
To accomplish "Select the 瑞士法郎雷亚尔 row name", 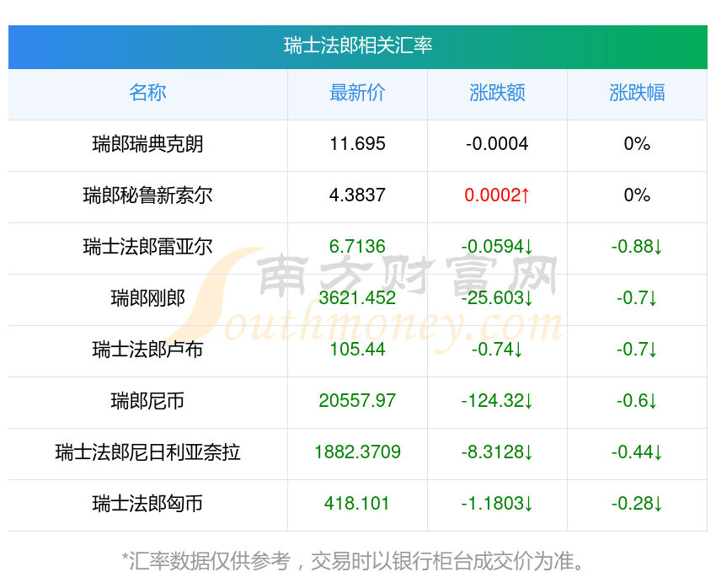I will click(x=147, y=247).
